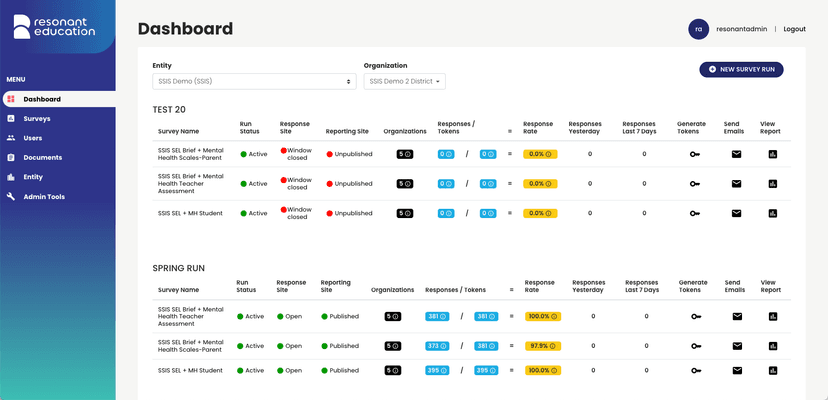View report for TEST 20 Teacher Assessment
This screenshot has width=828, height=400.
pos(773,184)
